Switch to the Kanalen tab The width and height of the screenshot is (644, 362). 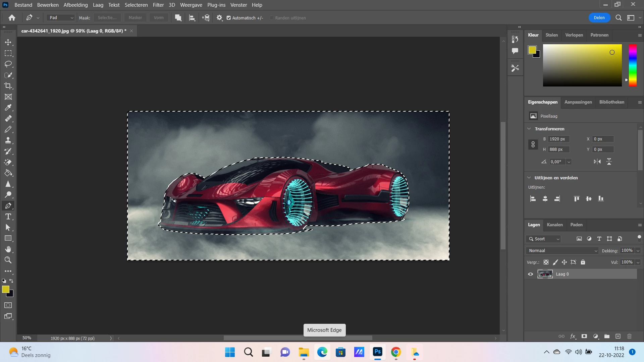tap(555, 225)
